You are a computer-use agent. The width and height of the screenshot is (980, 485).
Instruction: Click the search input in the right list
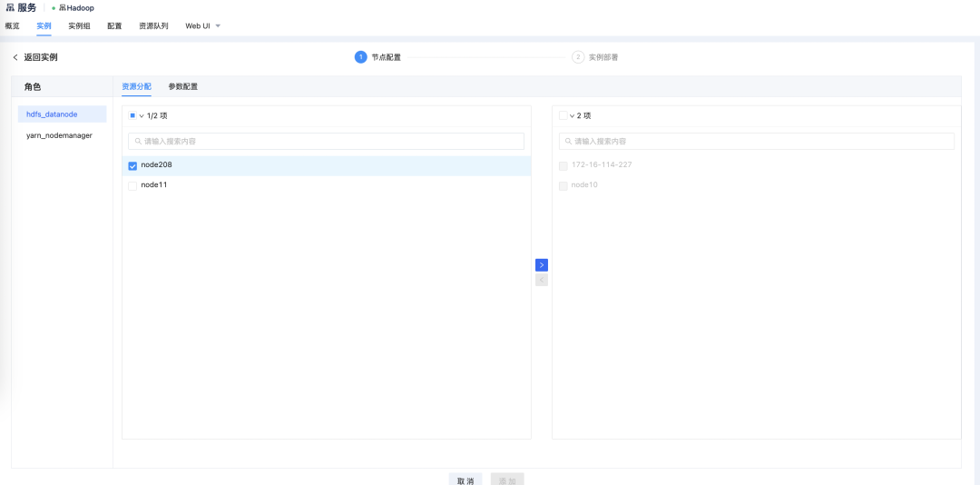756,142
